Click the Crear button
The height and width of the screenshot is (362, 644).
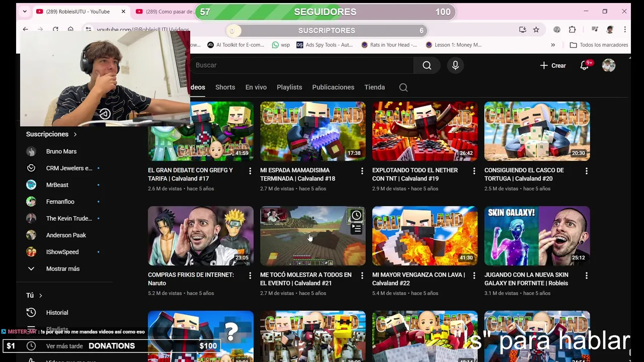pyautogui.click(x=553, y=65)
